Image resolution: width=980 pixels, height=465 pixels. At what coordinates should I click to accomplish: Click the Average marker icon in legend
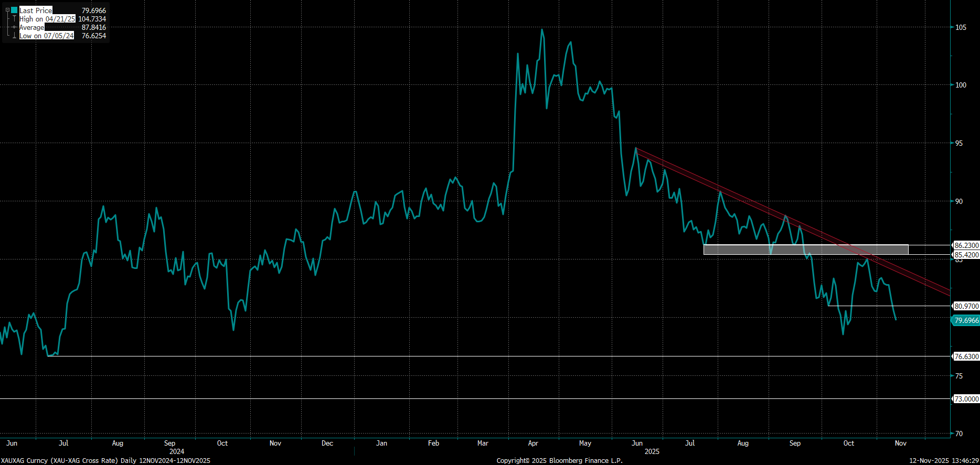(14, 27)
